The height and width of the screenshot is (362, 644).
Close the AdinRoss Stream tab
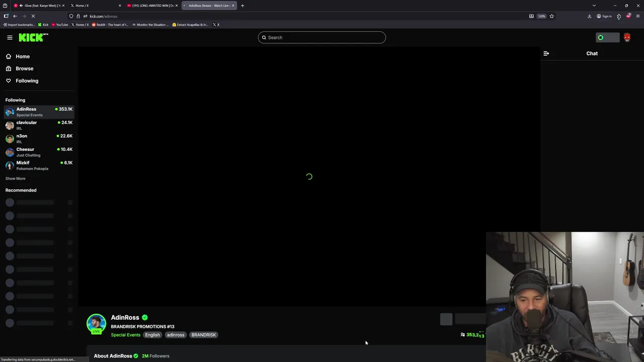click(x=233, y=6)
